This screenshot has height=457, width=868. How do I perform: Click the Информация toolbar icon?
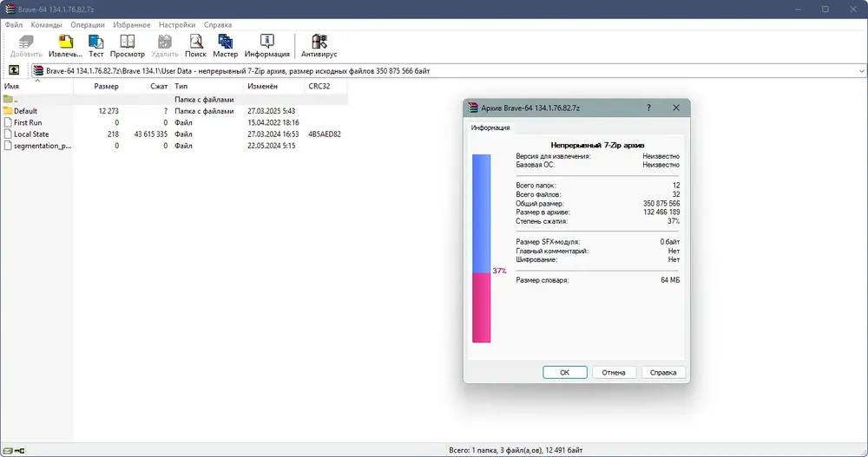click(266, 46)
